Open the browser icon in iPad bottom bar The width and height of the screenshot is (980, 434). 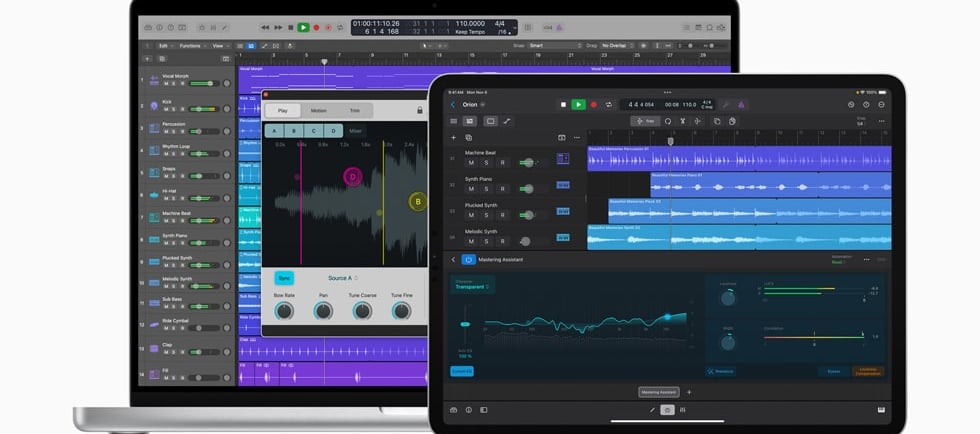(454, 410)
